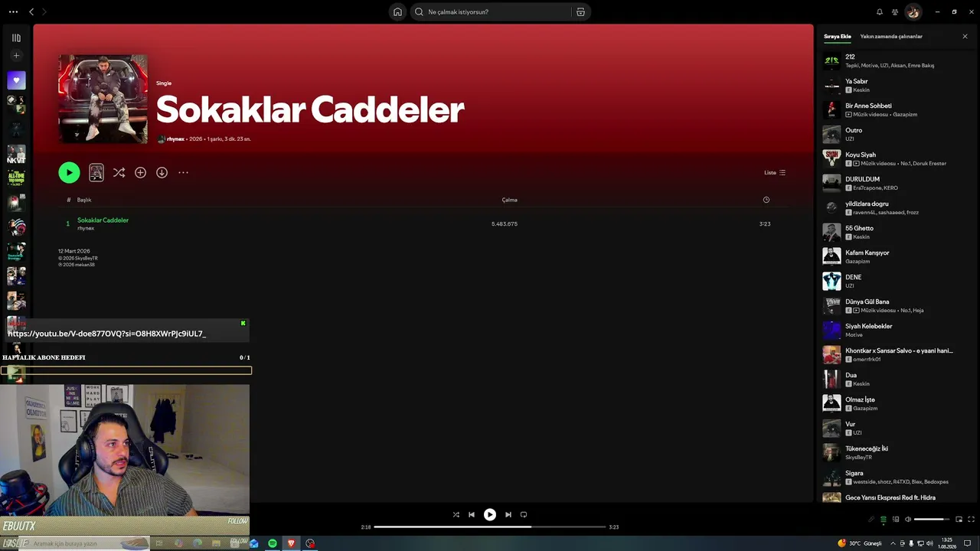Open the taskbar clock showing 13:25
This screenshot has width=980, height=551.
click(x=947, y=543)
